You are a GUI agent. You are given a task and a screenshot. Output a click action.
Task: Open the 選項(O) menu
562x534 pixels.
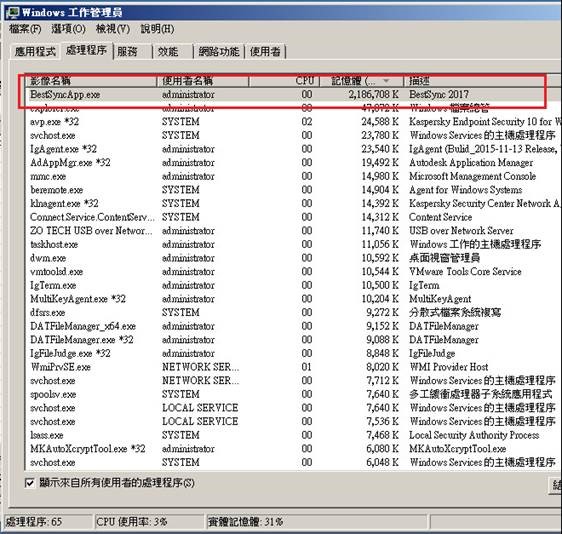pos(68,29)
